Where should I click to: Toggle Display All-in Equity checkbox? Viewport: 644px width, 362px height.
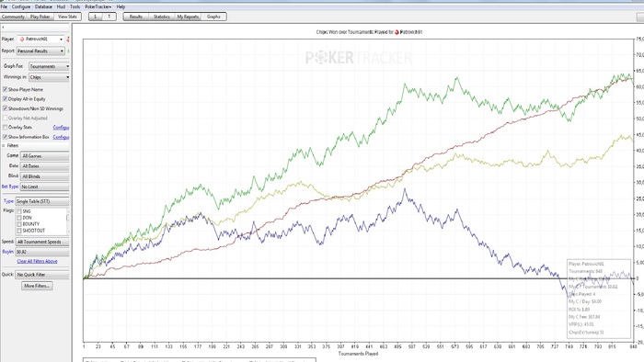pos(5,99)
